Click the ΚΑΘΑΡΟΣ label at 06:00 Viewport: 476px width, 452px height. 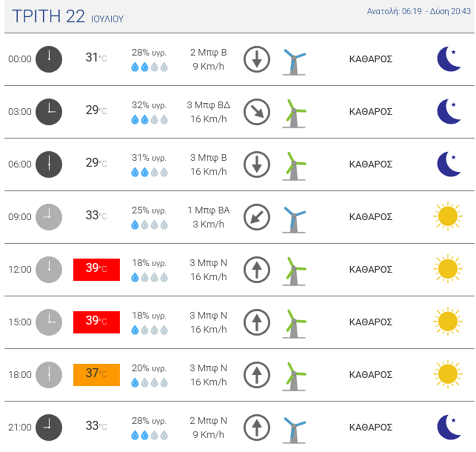tap(371, 164)
